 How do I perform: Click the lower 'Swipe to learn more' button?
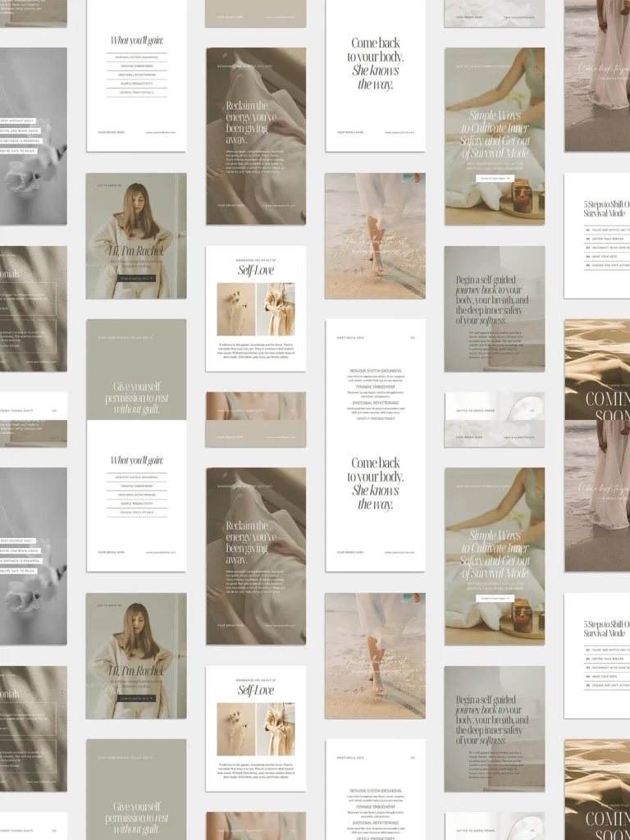click(495, 598)
